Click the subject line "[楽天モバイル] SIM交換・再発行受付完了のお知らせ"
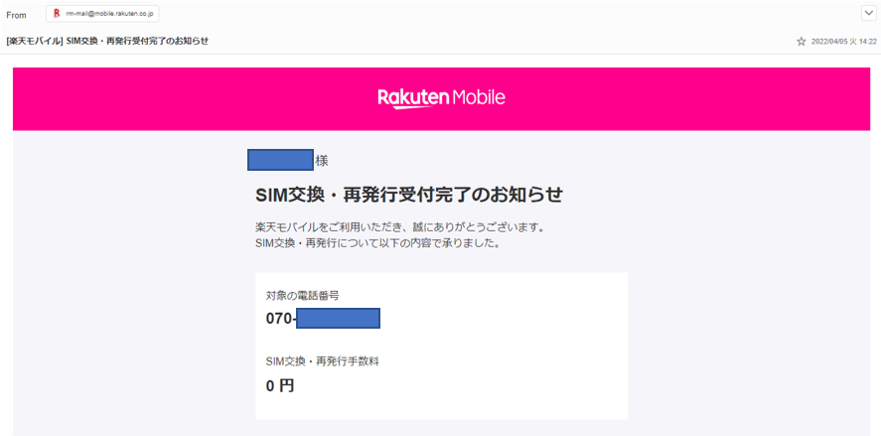This screenshot has height=436, width=881. tap(108, 41)
